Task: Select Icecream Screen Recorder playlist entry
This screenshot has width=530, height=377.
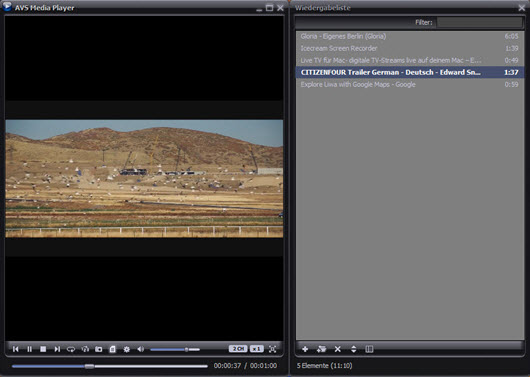Action: click(410, 48)
